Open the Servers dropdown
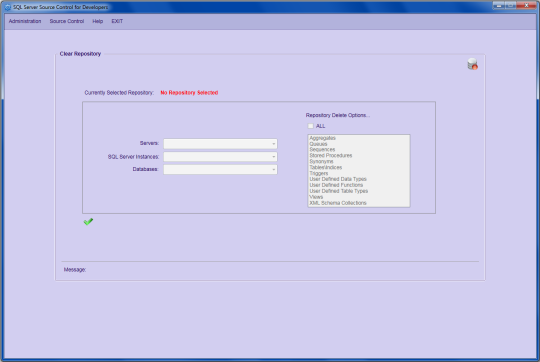The image size is (540, 362). [220, 144]
